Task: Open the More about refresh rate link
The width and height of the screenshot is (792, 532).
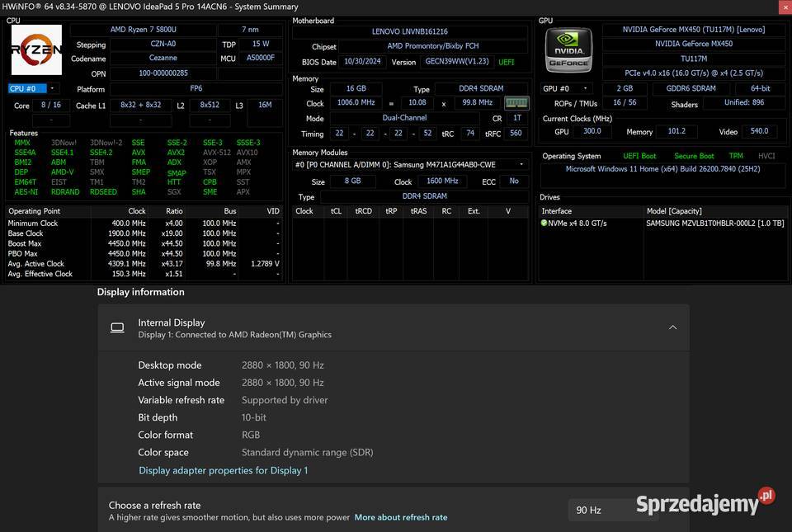Action: [401, 517]
